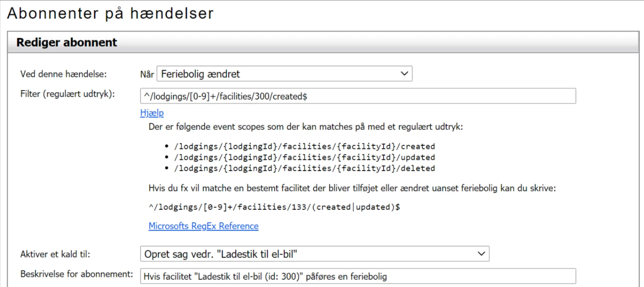The image size is (644, 287).
Task: Open the Microsofts RegEx Reference link
Action: [x=203, y=226]
